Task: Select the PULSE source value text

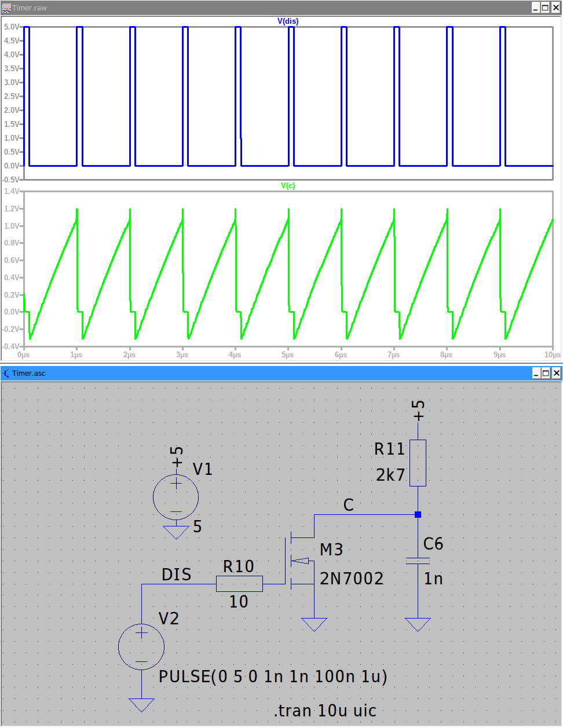Action: click(273, 676)
